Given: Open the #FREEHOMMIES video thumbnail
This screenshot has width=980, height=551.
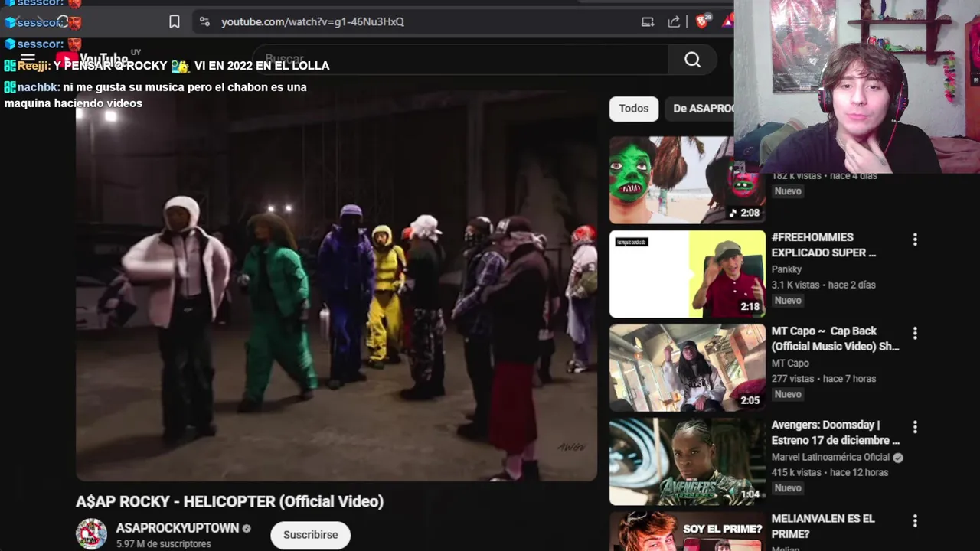Looking at the screenshot, I should 688,274.
